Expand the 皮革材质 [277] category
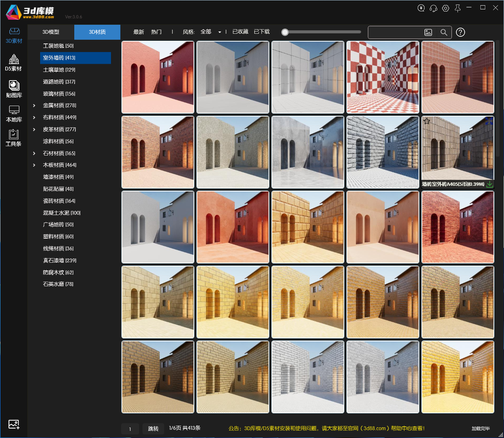The height and width of the screenshot is (438, 504). coord(34,130)
